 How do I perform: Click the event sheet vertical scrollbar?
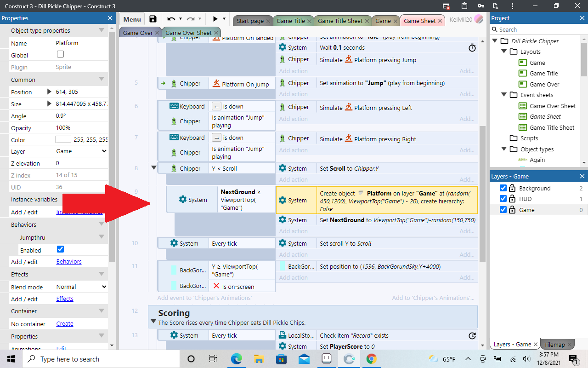point(482,194)
